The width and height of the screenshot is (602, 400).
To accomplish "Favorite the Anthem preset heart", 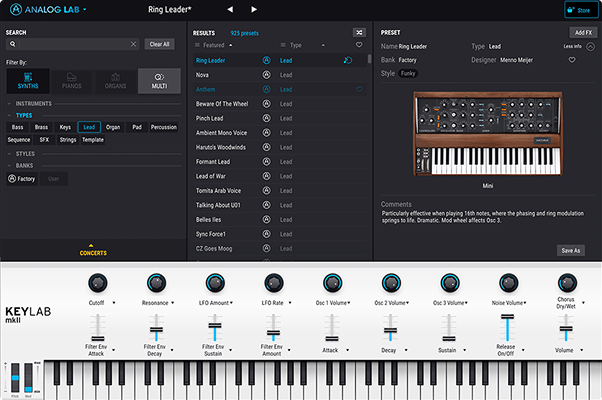I will (x=359, y=89).
